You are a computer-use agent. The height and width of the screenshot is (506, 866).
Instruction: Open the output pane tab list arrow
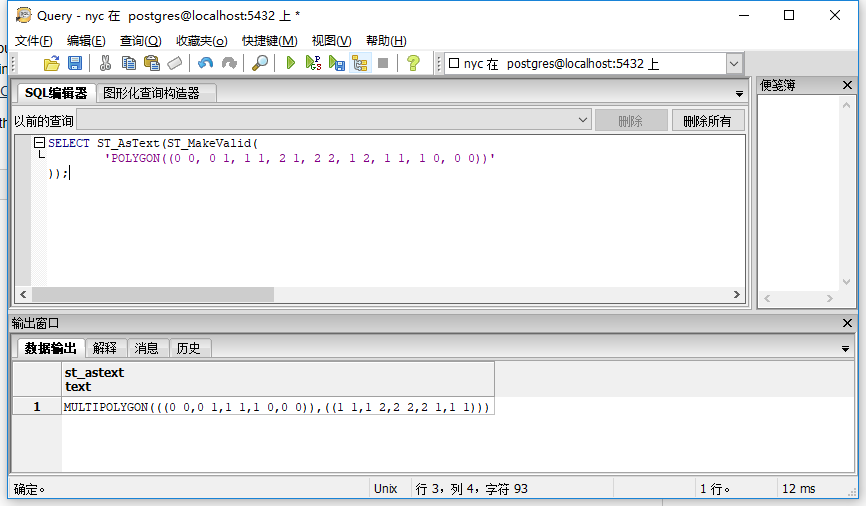point(845,349)
